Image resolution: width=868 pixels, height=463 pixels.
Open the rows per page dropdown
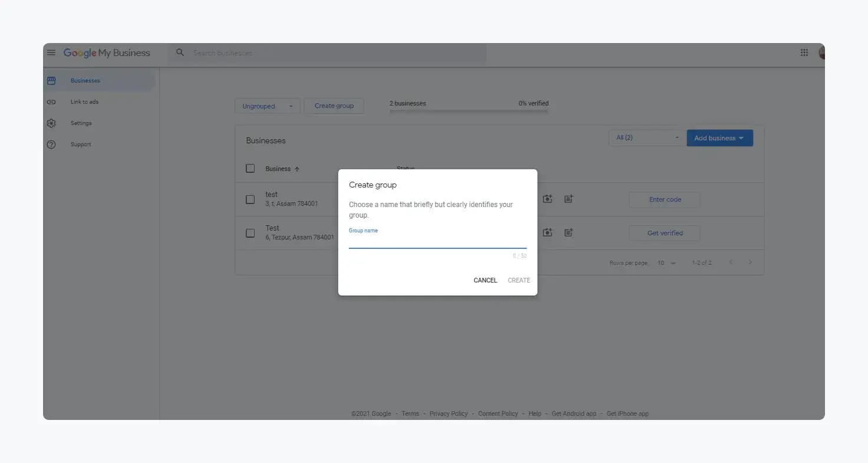pos(666,263)
